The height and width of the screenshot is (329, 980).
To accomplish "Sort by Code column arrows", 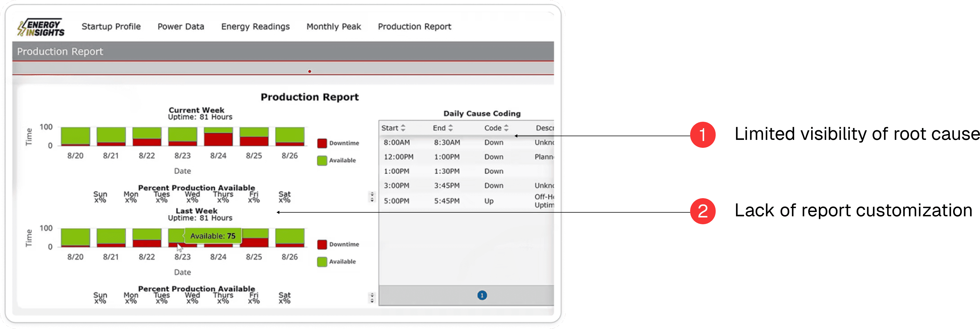I will (x=506, y=128).
